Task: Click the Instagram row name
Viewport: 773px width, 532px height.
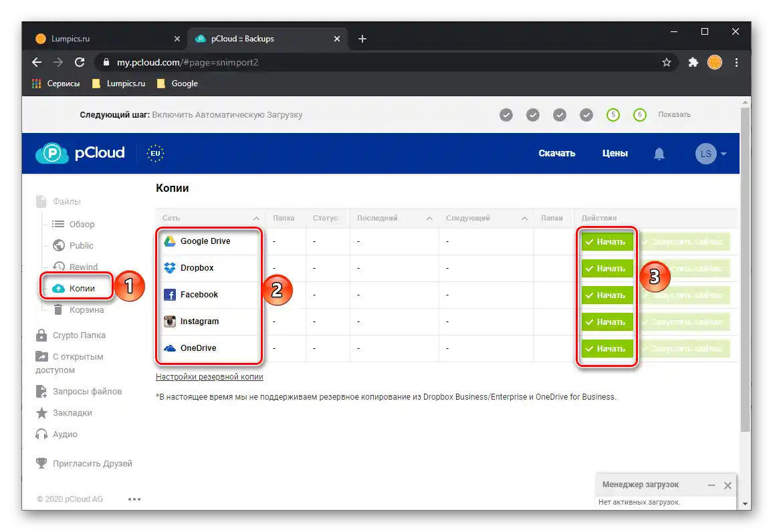Action: pos(199,321)
